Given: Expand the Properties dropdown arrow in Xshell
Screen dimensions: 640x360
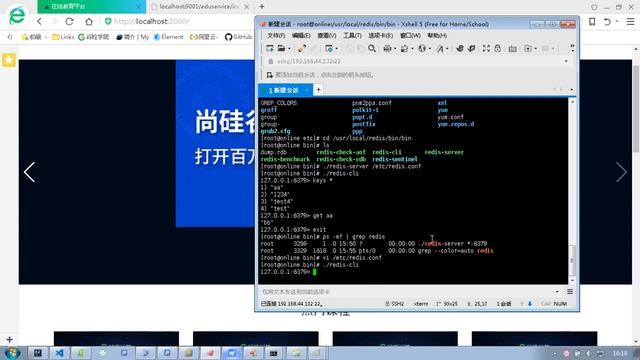Looking at the screenshot, I should (x=336, y=49).
